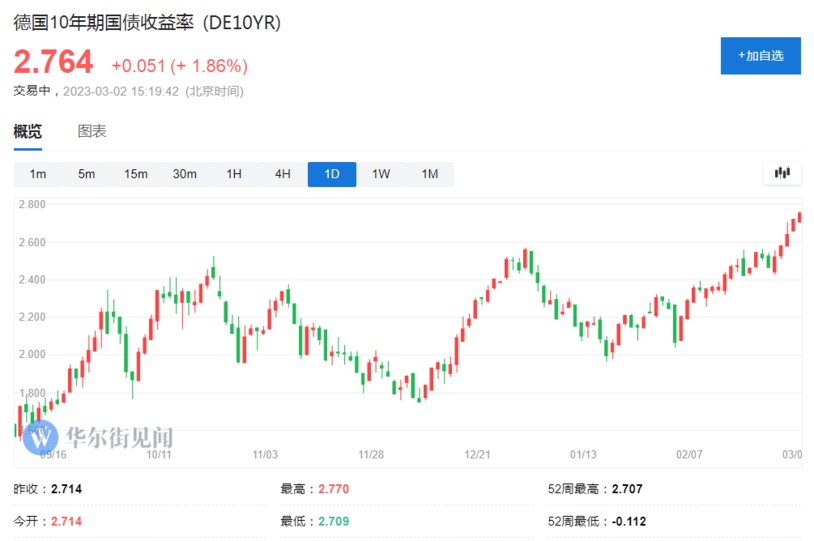Click the 德国10年期国债收益率 (DE10YR) title
The width and height of the screenshot is (814, 541).
147,23
